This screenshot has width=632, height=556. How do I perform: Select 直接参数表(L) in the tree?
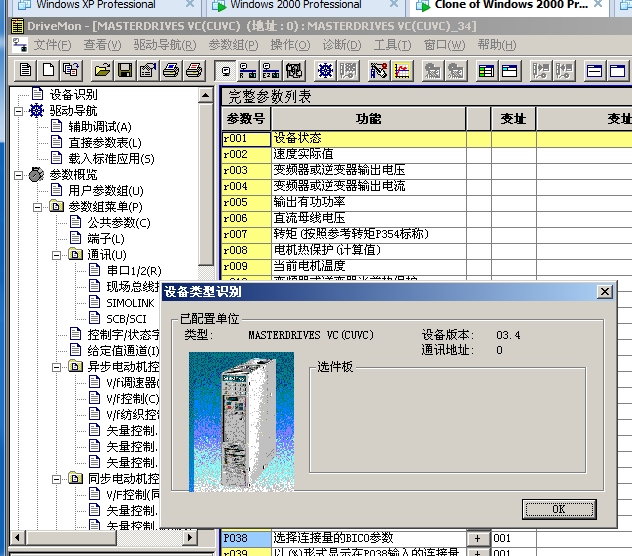(105, 143)
